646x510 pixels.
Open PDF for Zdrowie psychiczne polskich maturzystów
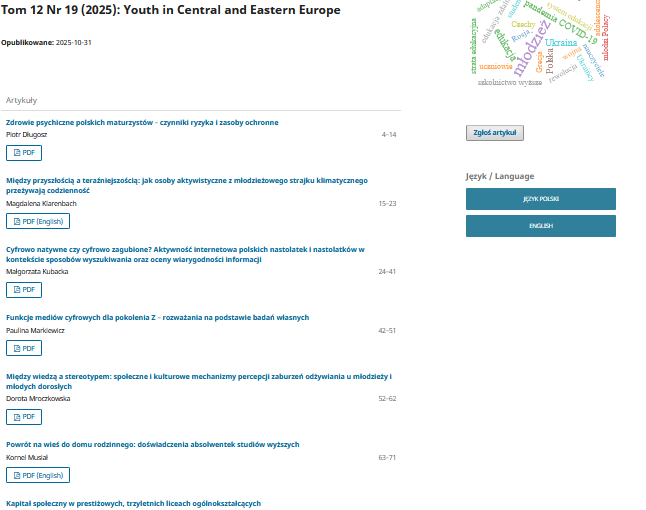point(24,153)
